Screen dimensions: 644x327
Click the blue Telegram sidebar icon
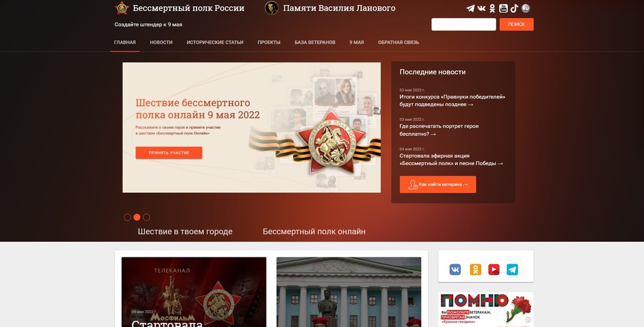[x=512, y=270]
